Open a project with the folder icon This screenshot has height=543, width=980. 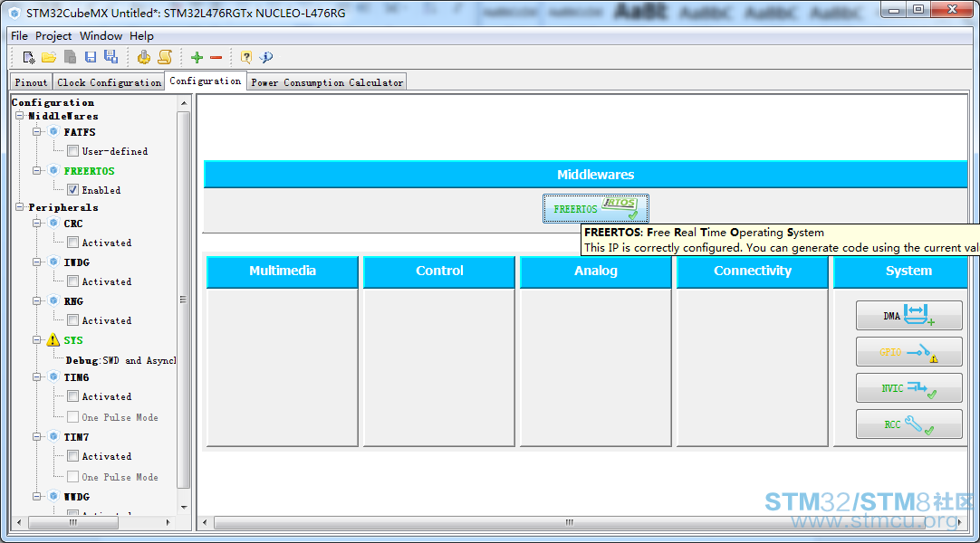point(49,57)
